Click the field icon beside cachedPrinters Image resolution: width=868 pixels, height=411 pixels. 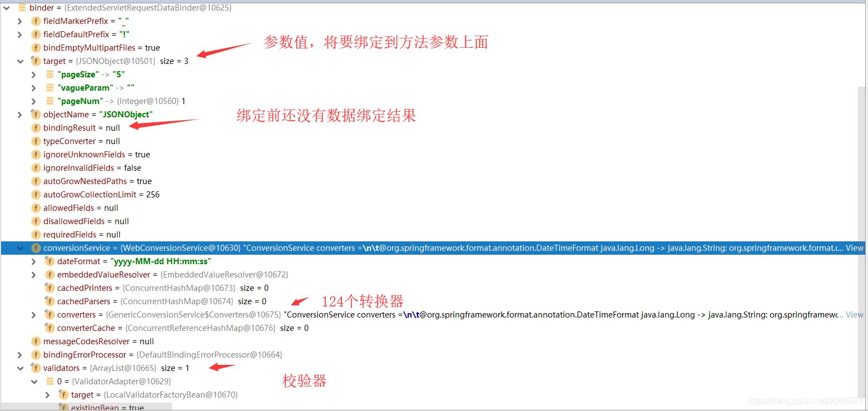click(49, 288)
